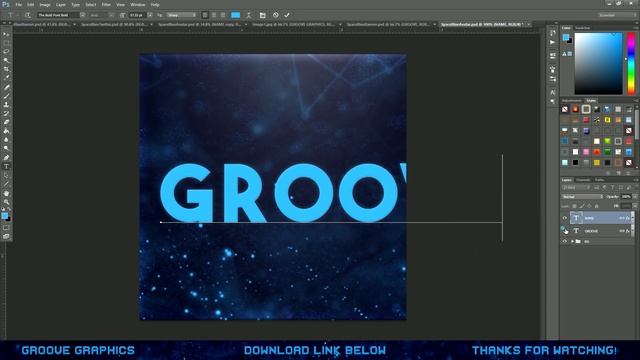Pick a color in the color field
This screenshot has width=640, height=360.
pos(598,63)
